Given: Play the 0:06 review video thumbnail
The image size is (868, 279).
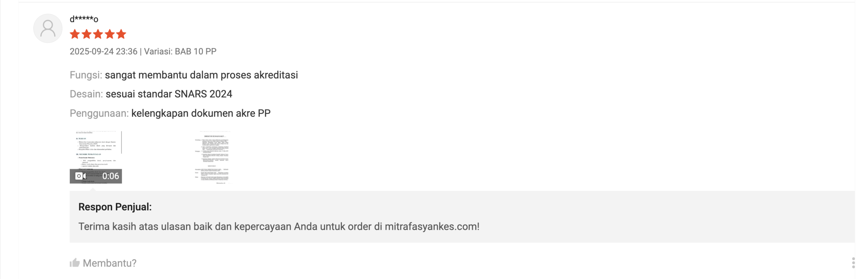Looking at the screenshot, I should click(96, 157).
